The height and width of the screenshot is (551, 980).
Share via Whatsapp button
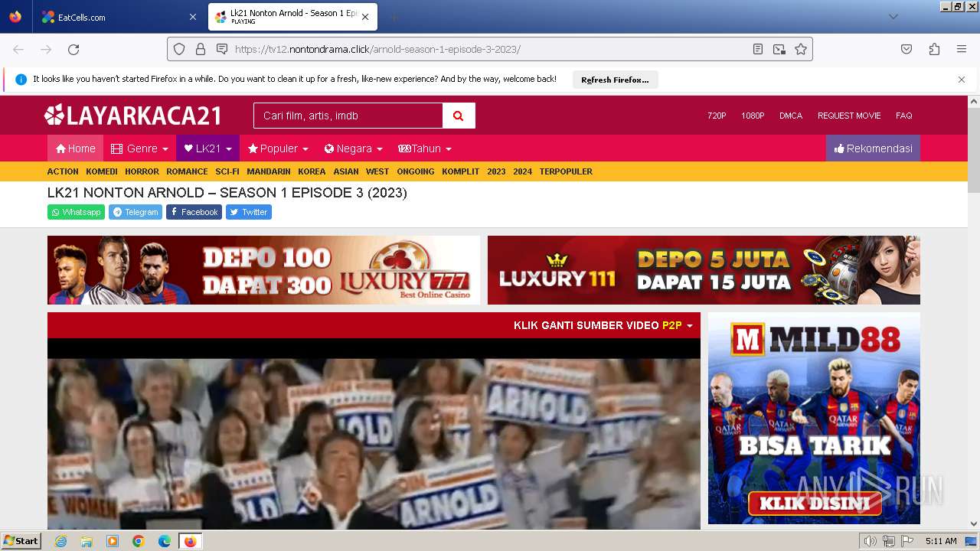pyautogui.click(x=76, y=212)
